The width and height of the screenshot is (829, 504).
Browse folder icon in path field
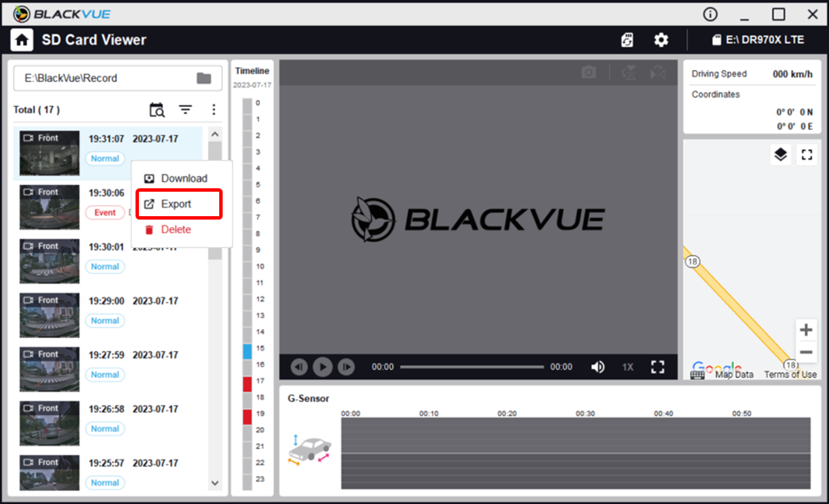pos(204,78)
